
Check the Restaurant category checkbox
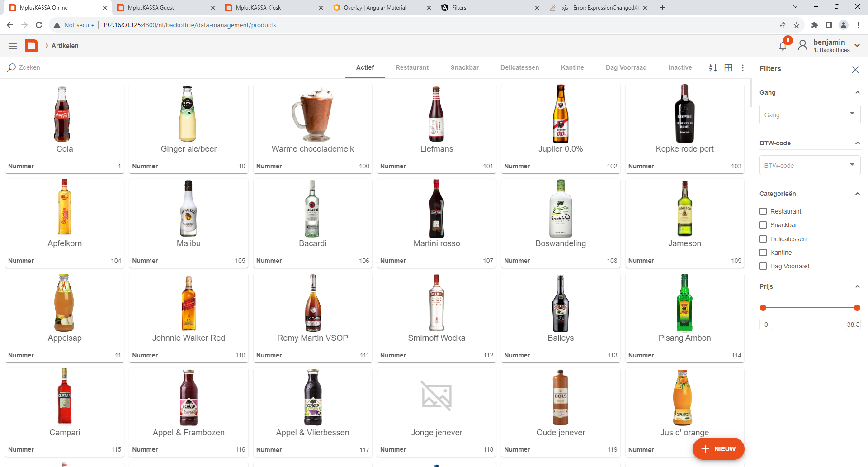(763, 211)
